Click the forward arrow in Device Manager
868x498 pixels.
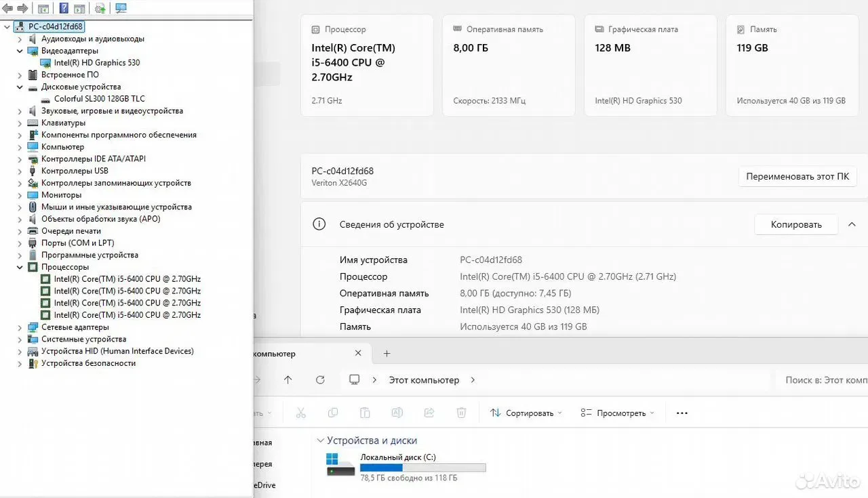(22, 9)
